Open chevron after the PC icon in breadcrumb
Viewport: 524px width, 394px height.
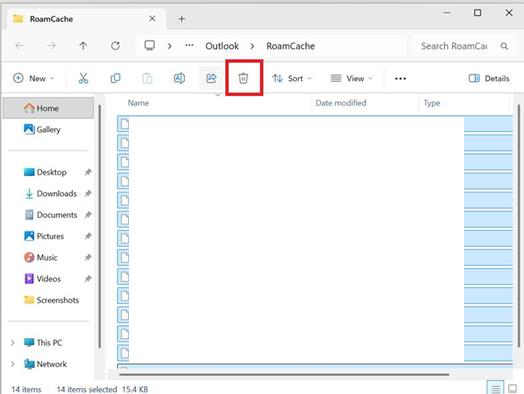coord(170,46)
